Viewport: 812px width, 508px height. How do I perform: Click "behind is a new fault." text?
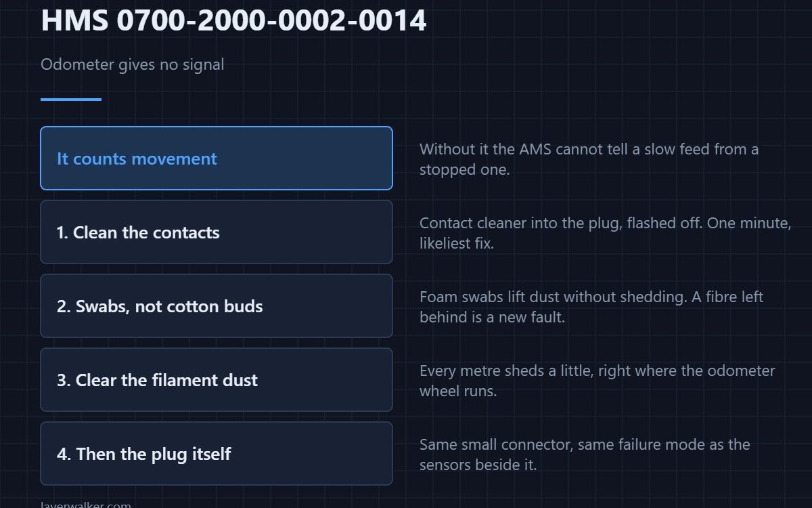coord(492,317)
